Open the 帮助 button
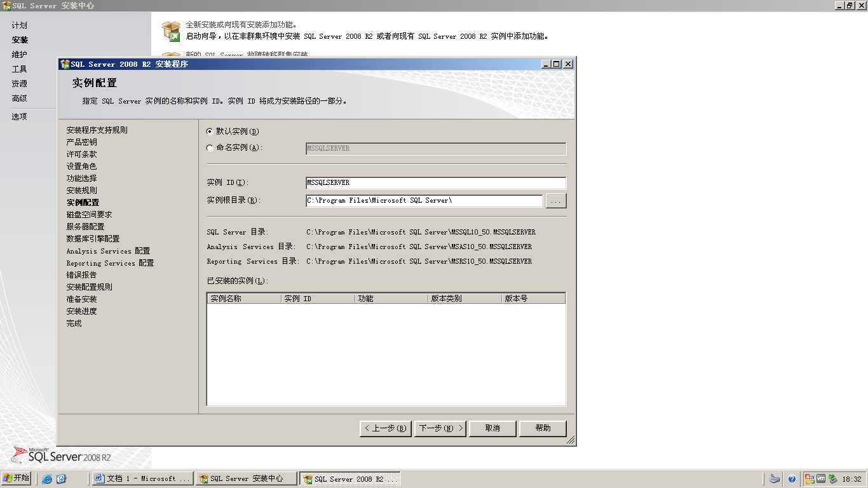 click(543, 428)
